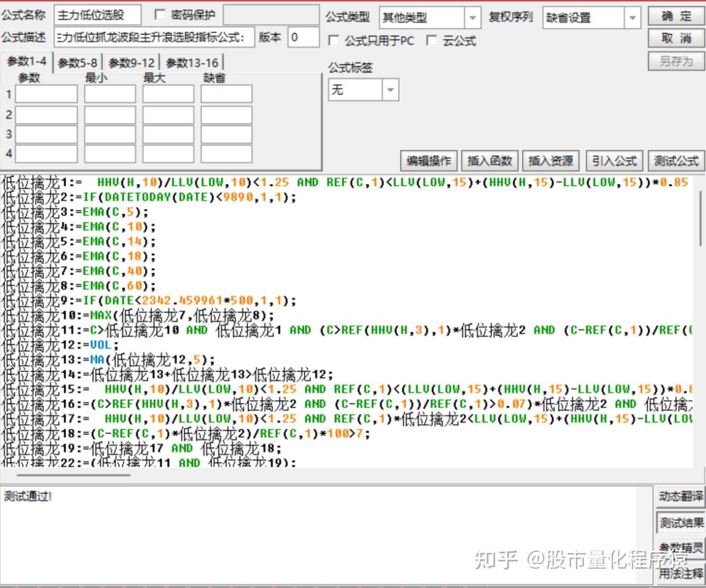Show 测试结果 panel

[x=681, y=522]
